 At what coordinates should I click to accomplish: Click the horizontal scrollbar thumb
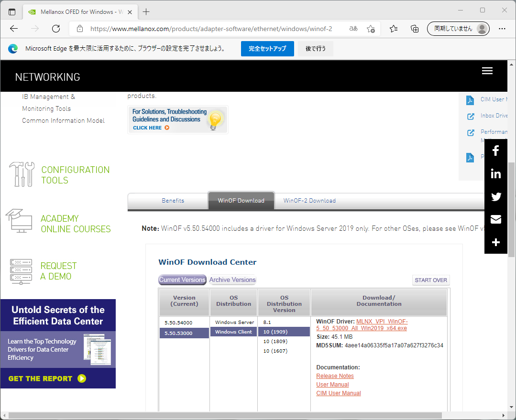(225, 415)
